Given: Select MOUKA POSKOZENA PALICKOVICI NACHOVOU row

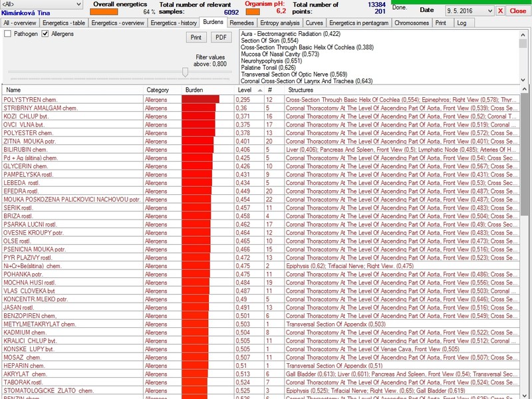Looking at the screenshot, I should 261,199.
